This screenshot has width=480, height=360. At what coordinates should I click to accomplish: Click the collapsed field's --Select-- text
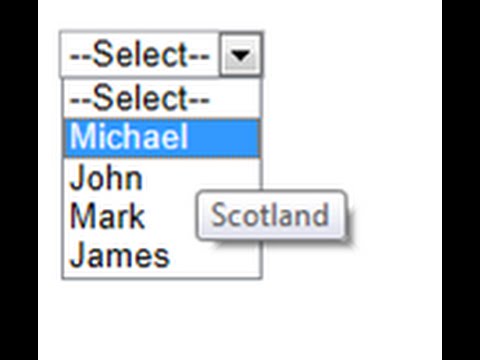point(139,55)
